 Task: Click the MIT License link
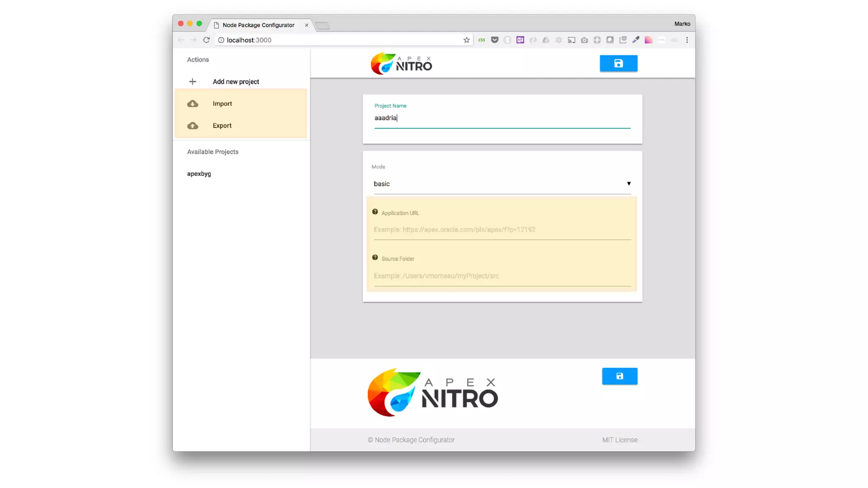point(619,440)
